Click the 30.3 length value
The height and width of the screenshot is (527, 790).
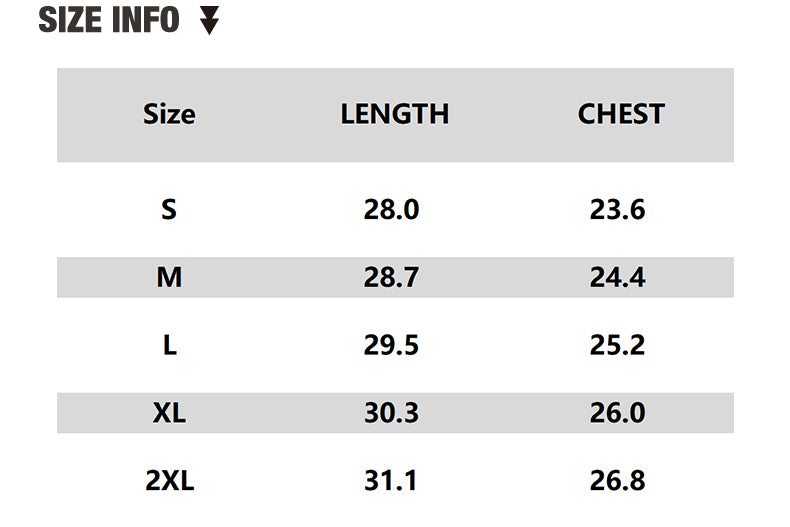pos(391,413)
